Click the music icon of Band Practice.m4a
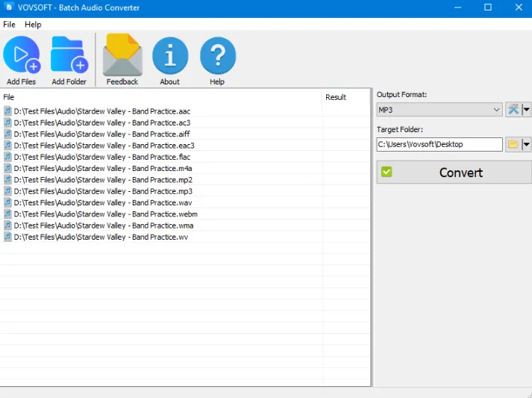The height and width of the screenshot is (398, 532). (7, 168)
